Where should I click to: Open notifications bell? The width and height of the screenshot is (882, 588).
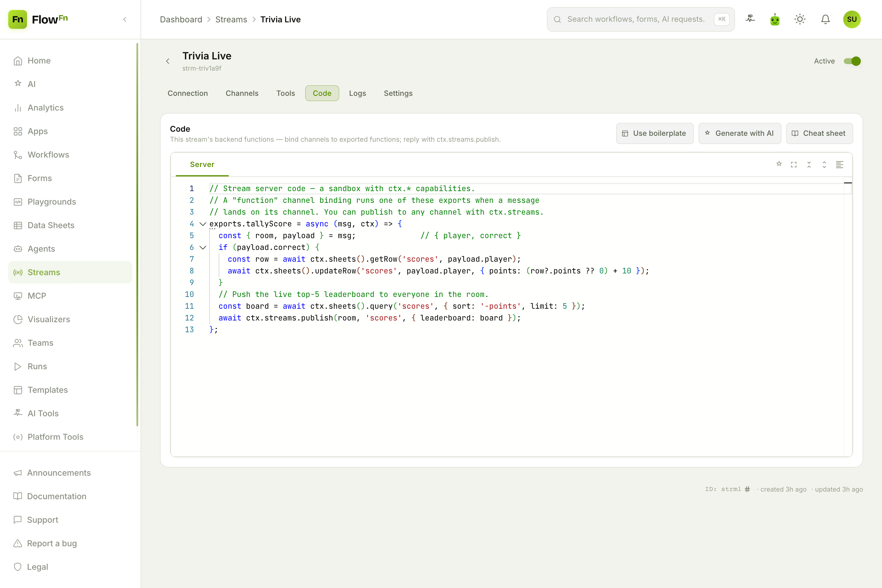[x=825, y=19]
